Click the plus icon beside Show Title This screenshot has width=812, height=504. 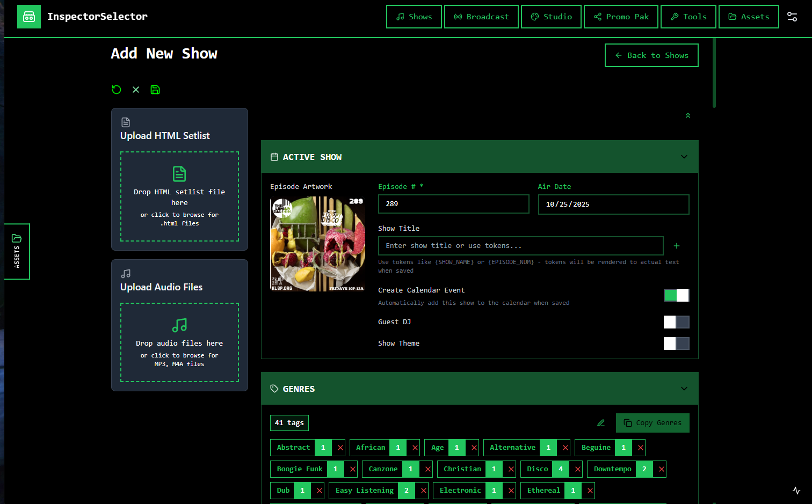677,246
